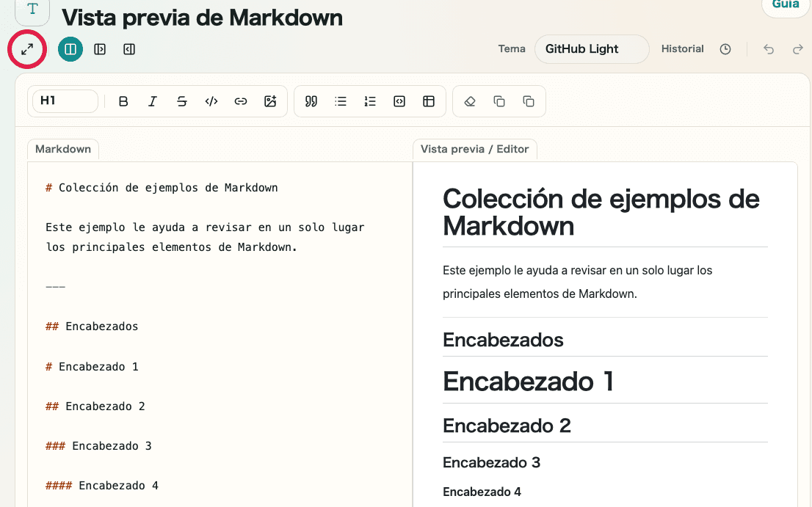
Task: Insert a hyperlink
Action: click(241, 101)
